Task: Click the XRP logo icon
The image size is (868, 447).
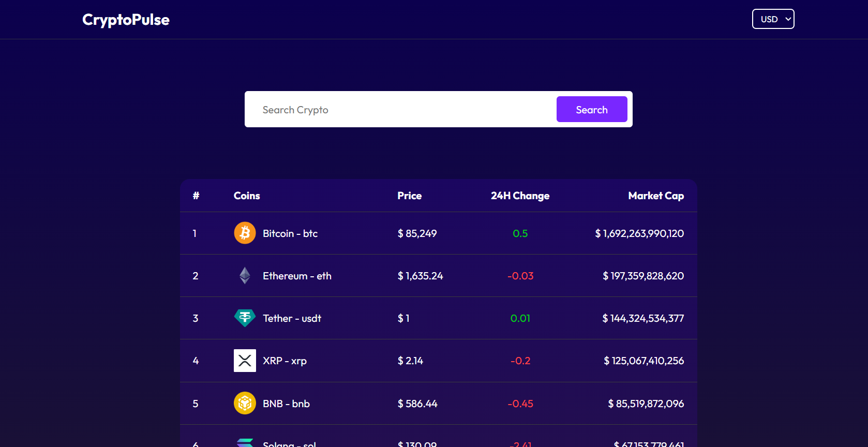Action: click(245, 361)
